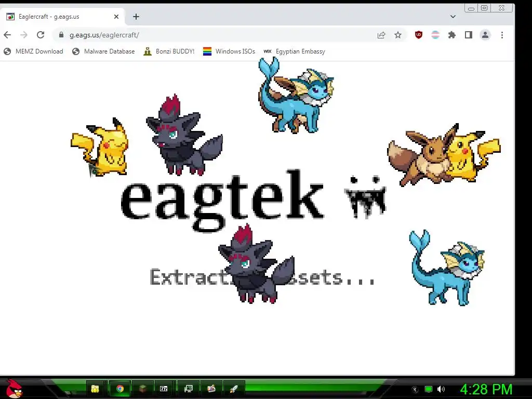The image size is (532, 399).
Task: Expand the tab search chevron
Action: (453, 16)
